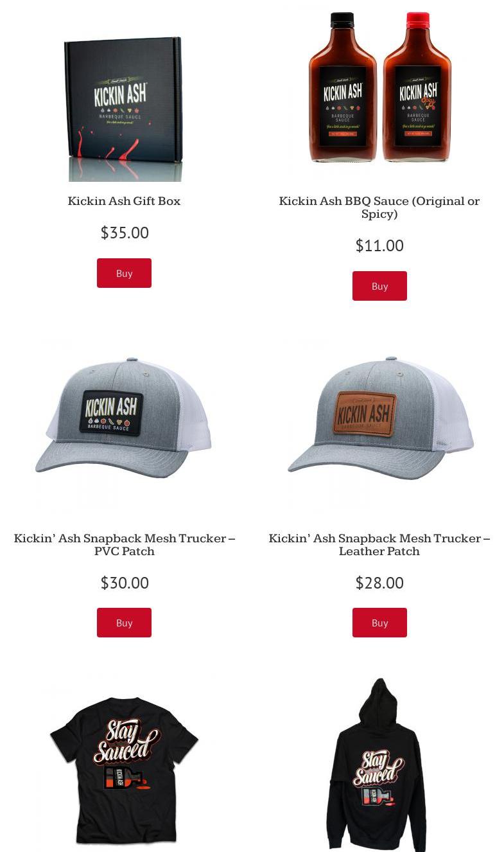The image size is (504, 852).
Task: Open Kickin Ash BBQ Sauce (Original or Spicy) link
Action: click(379, 208)
